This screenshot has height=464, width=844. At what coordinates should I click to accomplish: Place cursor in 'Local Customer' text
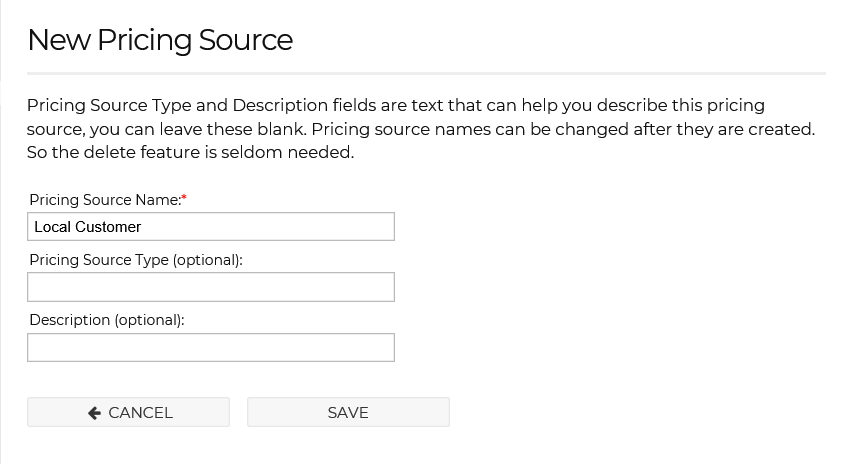click(x=88, y=227)
